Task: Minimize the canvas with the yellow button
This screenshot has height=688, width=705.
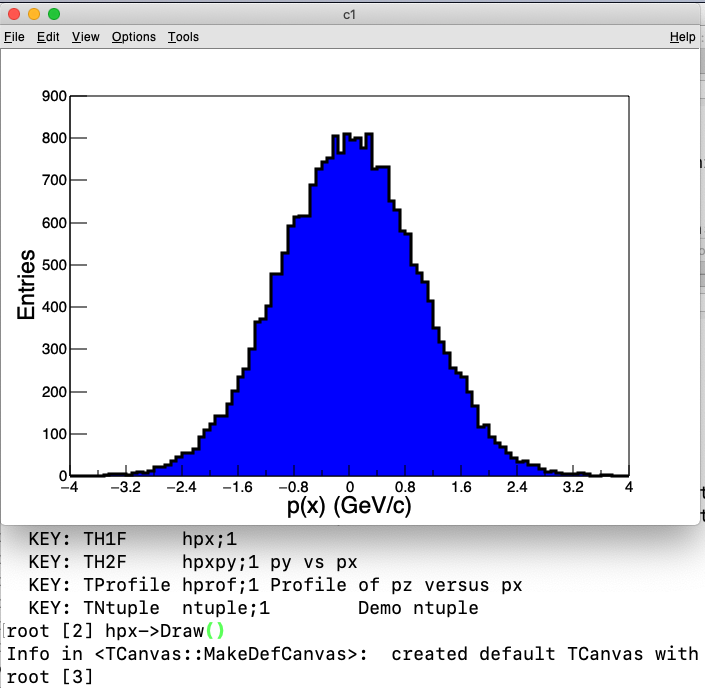Action: pos(34,14)
